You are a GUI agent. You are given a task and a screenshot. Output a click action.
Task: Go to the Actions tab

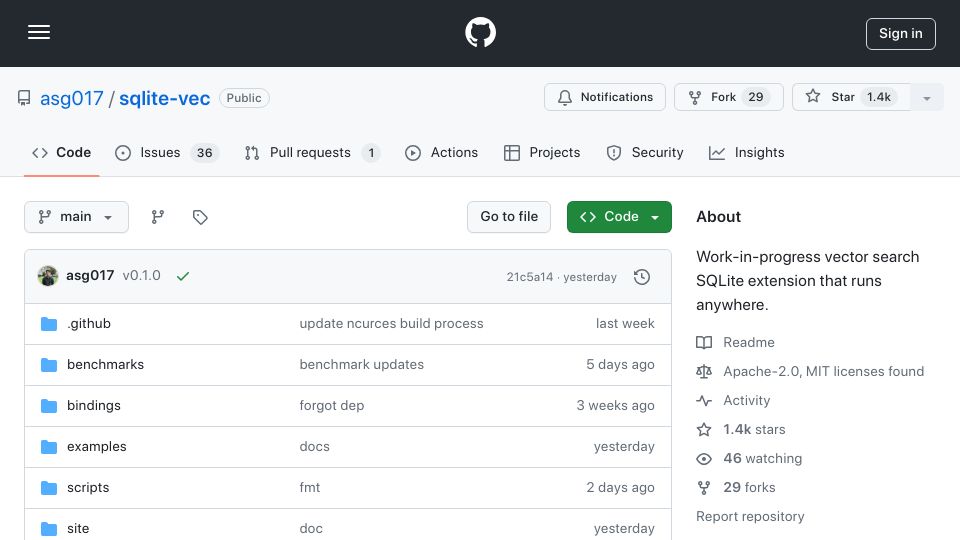pyautogui.click(x=441, y=152)
